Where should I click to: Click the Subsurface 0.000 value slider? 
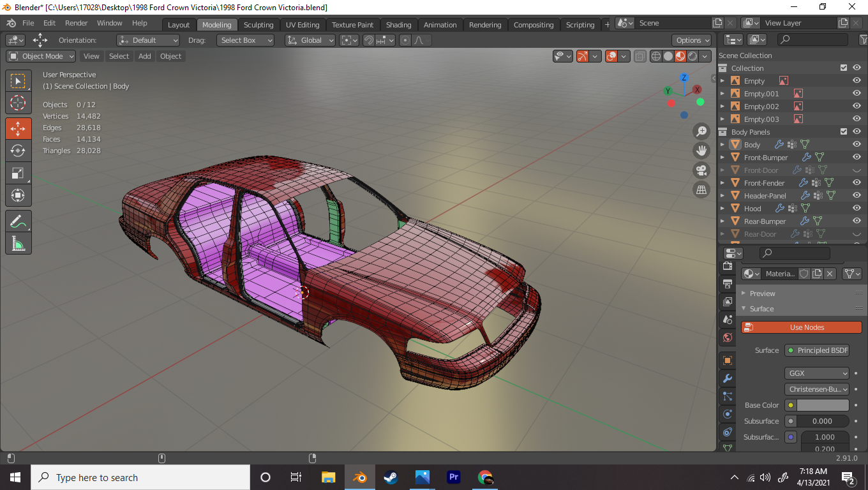[823, 421]
